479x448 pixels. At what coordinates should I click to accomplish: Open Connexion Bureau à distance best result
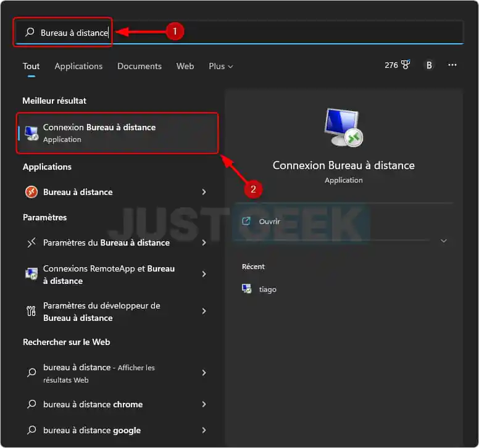(x=117, y=133)
